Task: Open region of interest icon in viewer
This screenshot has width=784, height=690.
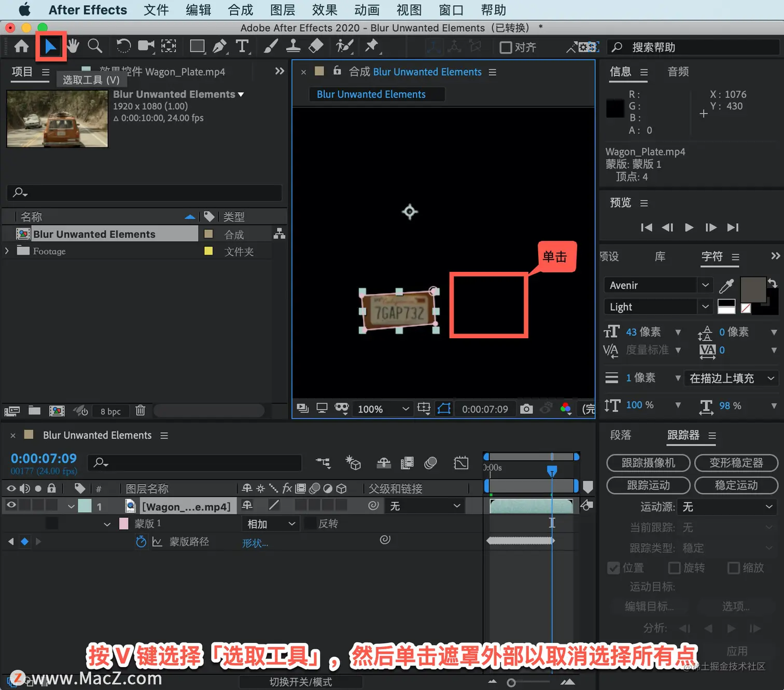Action: tap(424, 409)
